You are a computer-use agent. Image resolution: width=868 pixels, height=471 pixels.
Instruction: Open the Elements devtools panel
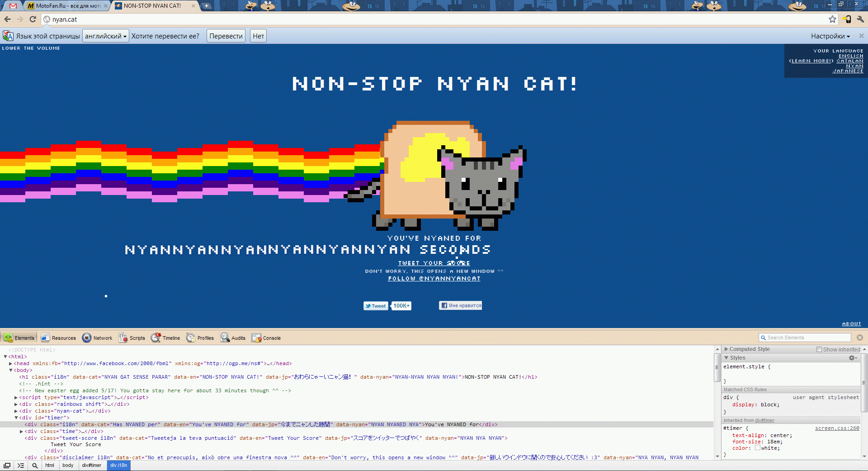(19, 338)
